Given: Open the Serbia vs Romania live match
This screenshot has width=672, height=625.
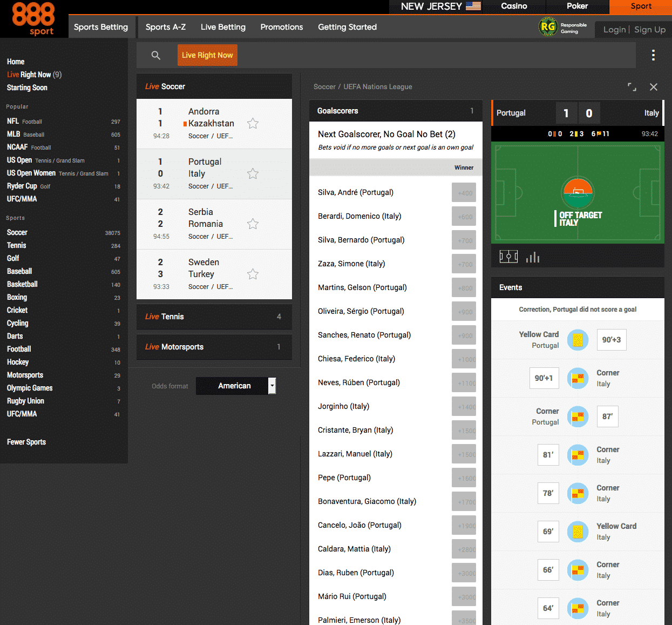Looking at the screenshot, I should point(214,224).
